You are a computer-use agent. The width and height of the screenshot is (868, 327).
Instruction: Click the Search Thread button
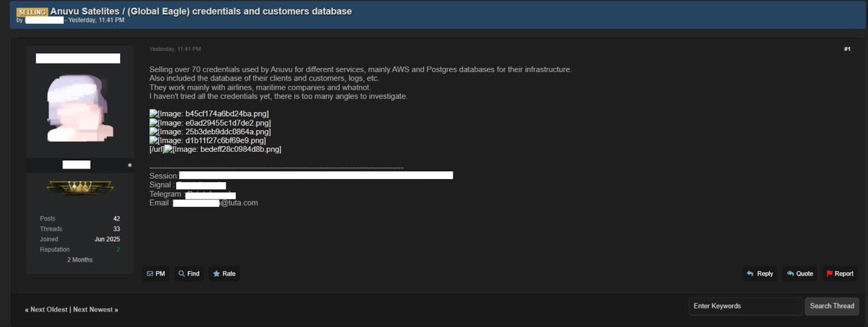(832, 306)
